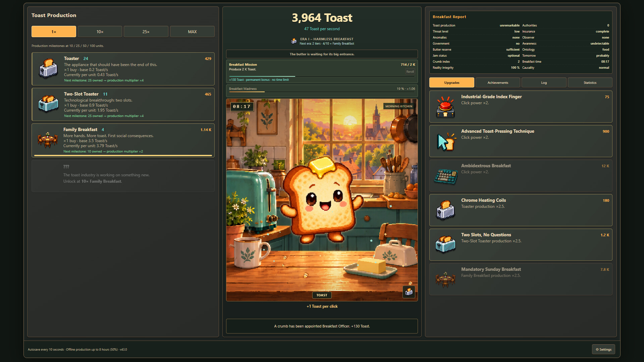Click the Two Slots, No Questions price 1.2 K
This screenshot has width=644, height=362.
coord(605,235)
